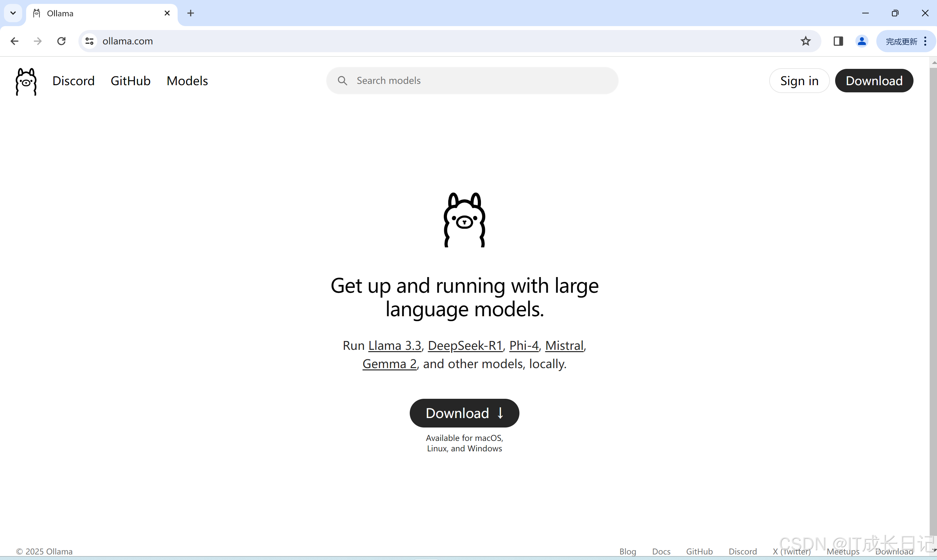Screen dimensions: 937x560
Task: Click the large center Download button
Action: pos(464,413)
